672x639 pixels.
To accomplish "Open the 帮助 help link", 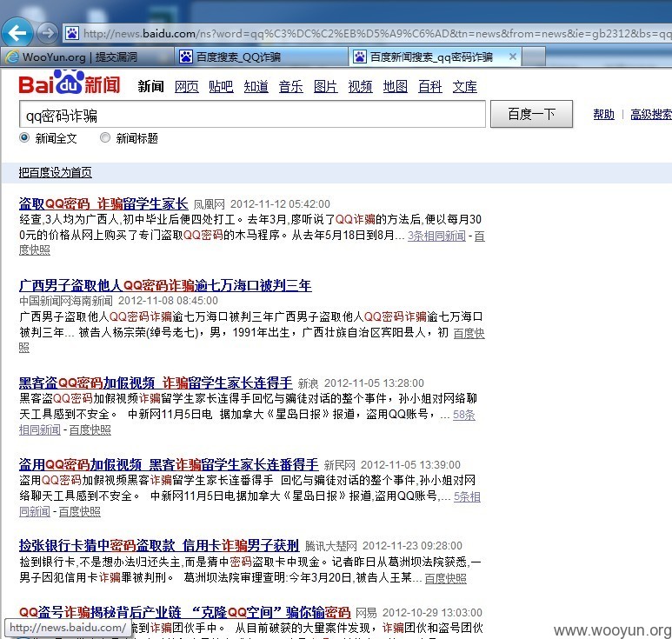I will click(604, 115).
